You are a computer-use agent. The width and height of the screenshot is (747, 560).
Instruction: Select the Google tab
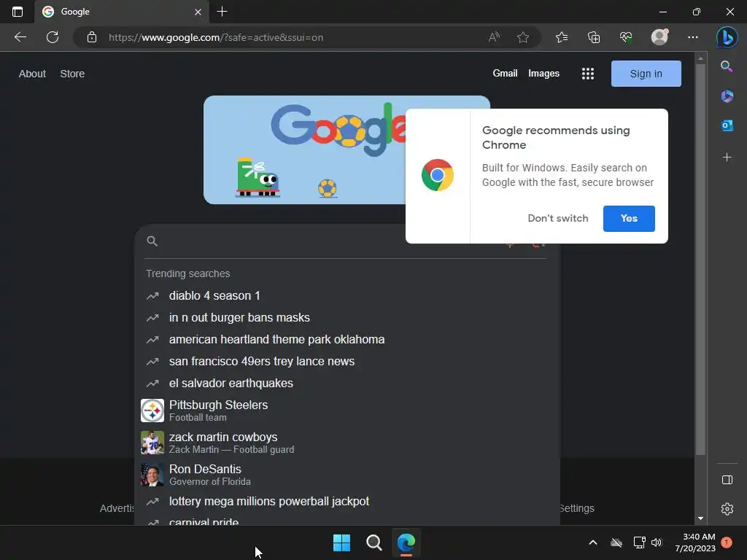coord(122,12)
